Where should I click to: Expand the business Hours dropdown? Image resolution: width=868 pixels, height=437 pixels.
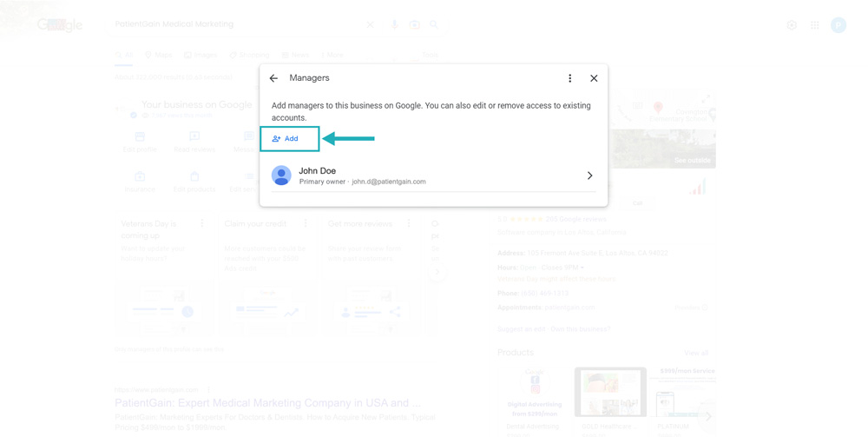click(582, 268)
